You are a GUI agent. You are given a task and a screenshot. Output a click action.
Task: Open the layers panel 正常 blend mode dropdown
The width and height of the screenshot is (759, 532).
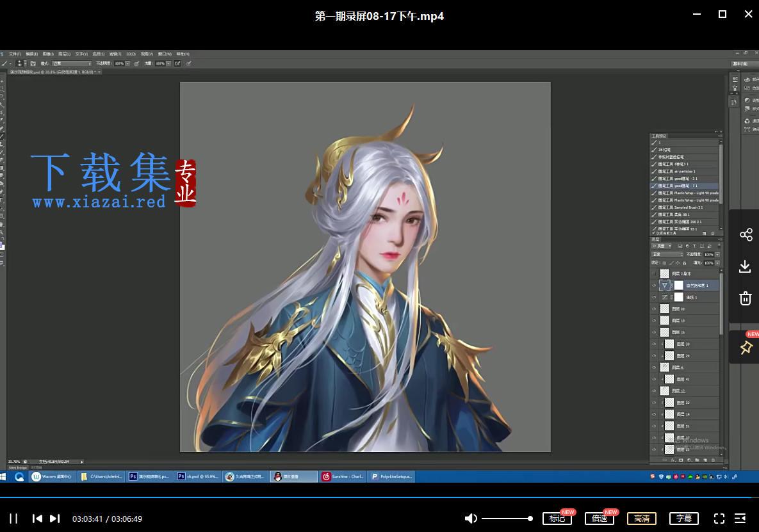tap(667, 254)
